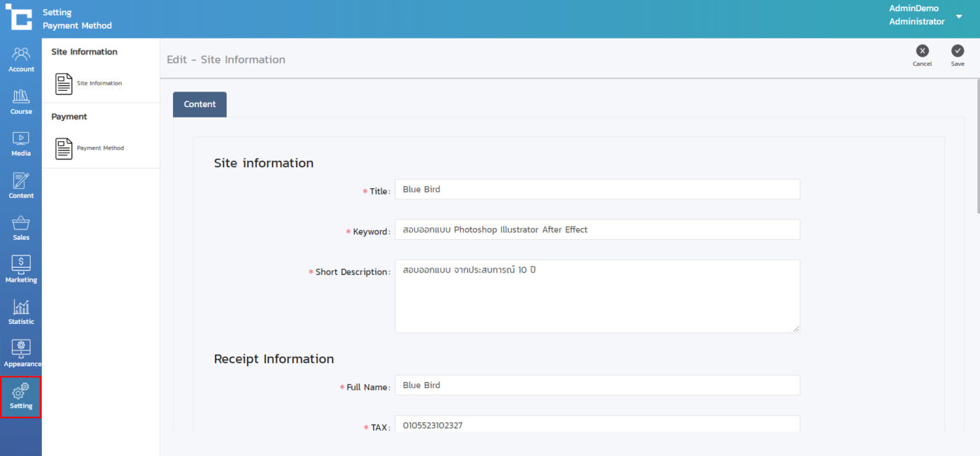Click inside the Short Description textarea
Image resolution: width=980 pixels, height=456 pixels.
pos(596,297)
